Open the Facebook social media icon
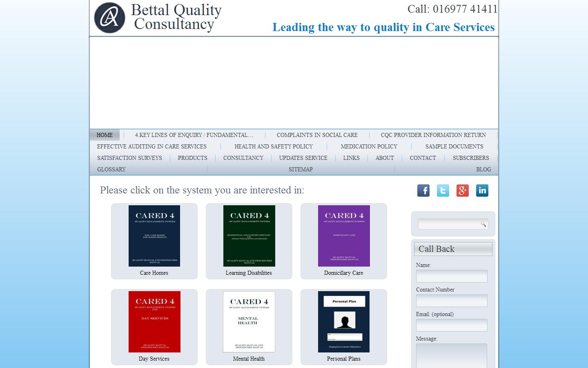Image resolution: width=588 pixels, height=368 pixels. tap(423, 190)
